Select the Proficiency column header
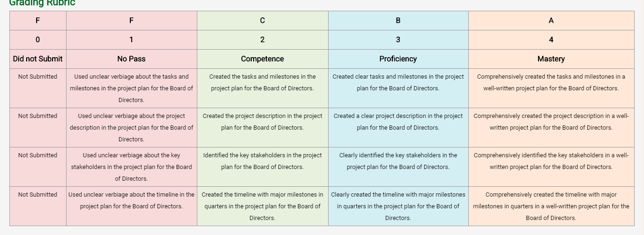This screenshot has width=644, height=235. pos(398,59)
